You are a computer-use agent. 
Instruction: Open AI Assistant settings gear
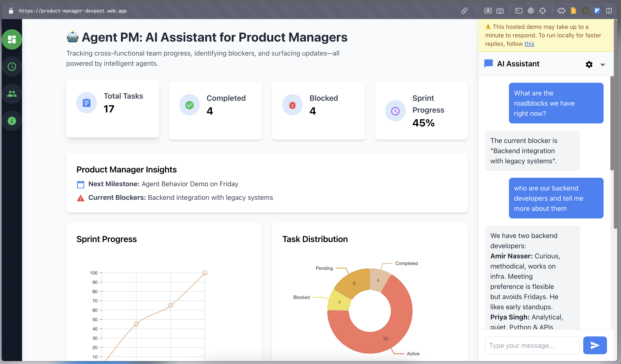(x=589, y=64)
